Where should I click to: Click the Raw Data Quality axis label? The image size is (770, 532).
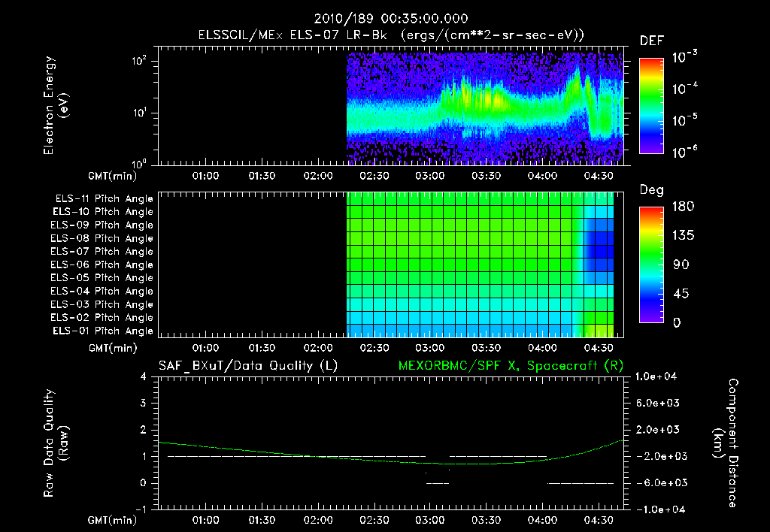[x=56, y=443]
